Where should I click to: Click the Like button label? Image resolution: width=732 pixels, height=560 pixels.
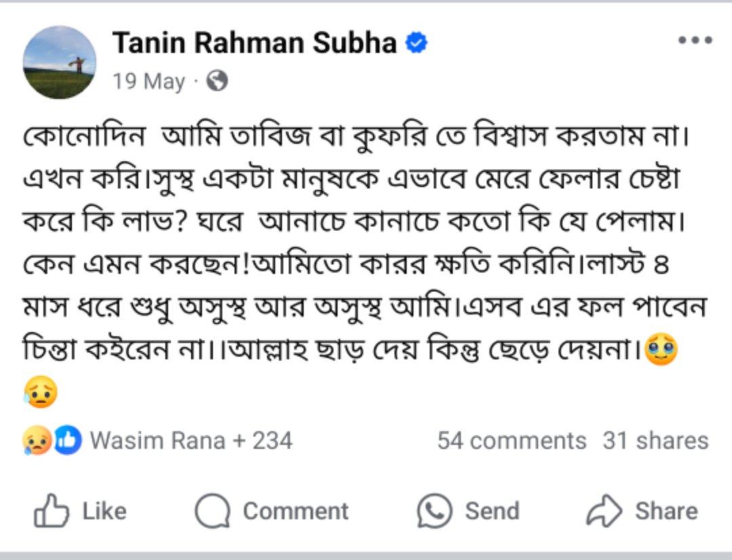(x=104, y=511)
